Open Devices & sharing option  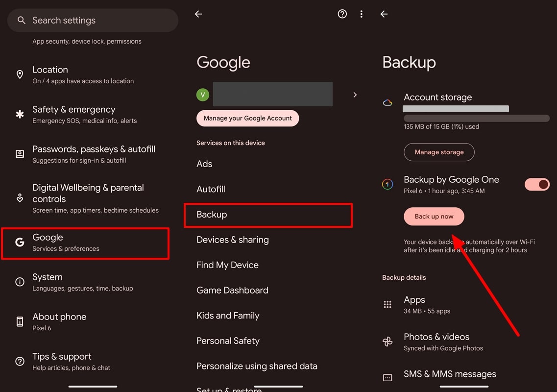233,240
